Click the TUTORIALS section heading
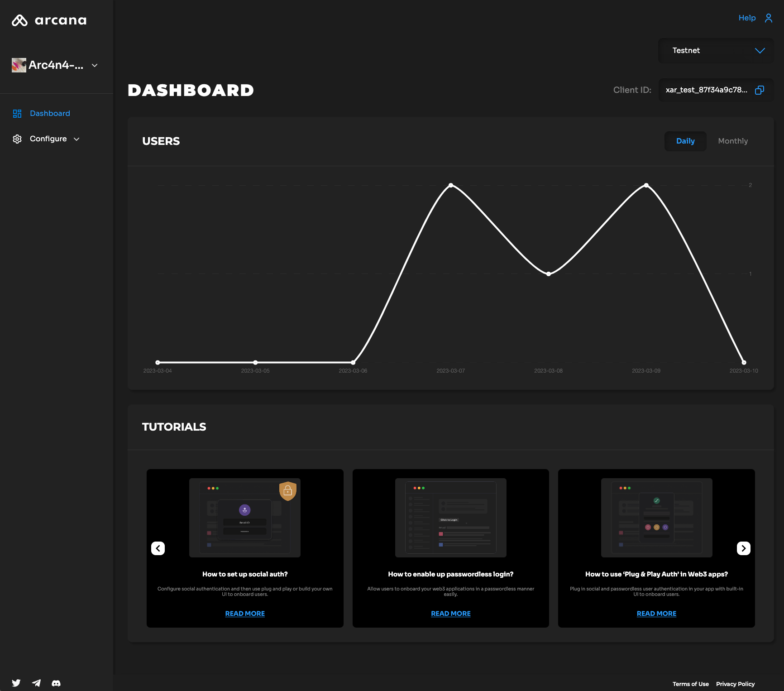Screen dimensions: 784x691 tap(174, 427)
